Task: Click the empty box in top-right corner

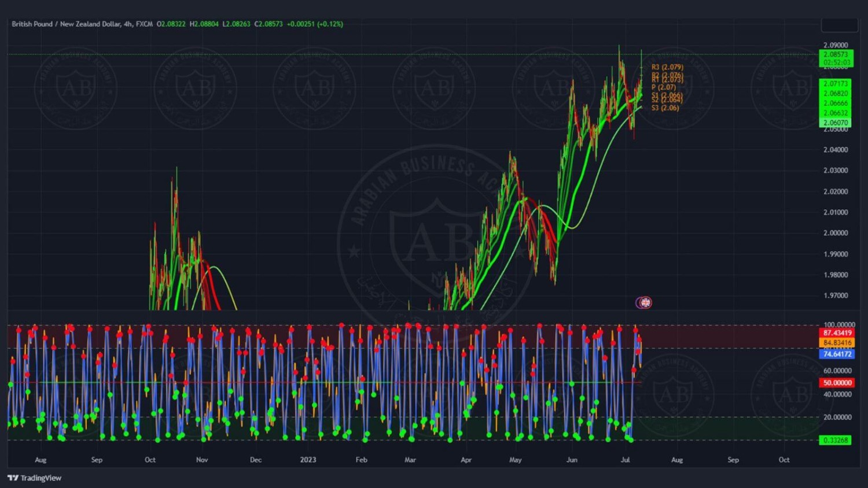Action: [x=839, y=25]
